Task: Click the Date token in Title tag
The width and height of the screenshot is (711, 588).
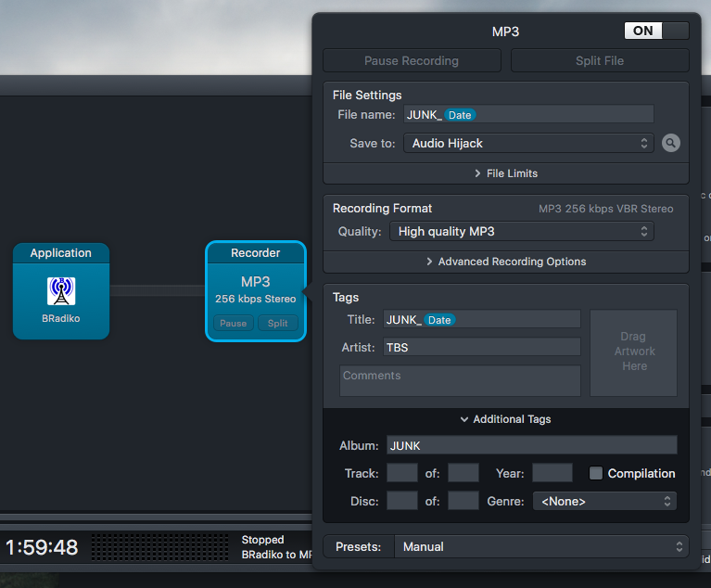Action: pos(438,320)
